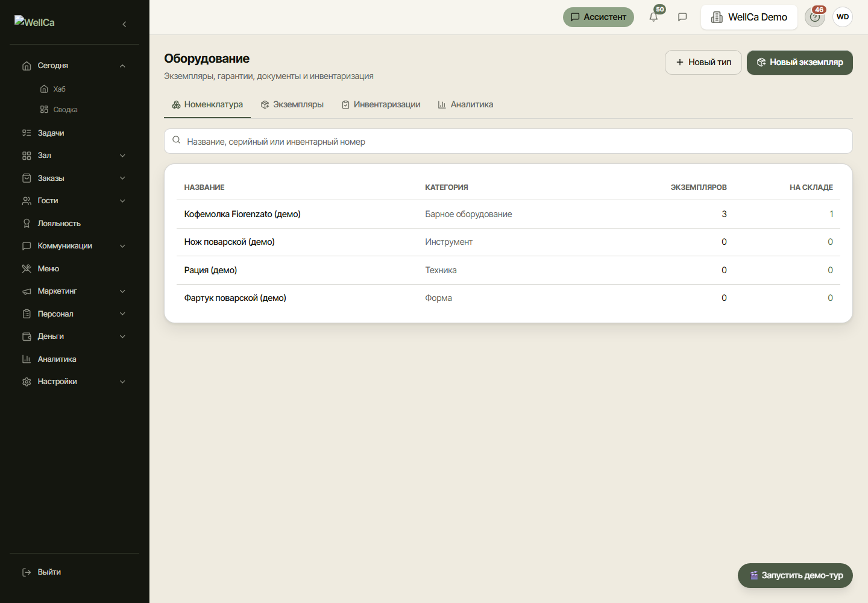
Task: Switch to the Номенклатура tab
Action: (x=207, y=105)
